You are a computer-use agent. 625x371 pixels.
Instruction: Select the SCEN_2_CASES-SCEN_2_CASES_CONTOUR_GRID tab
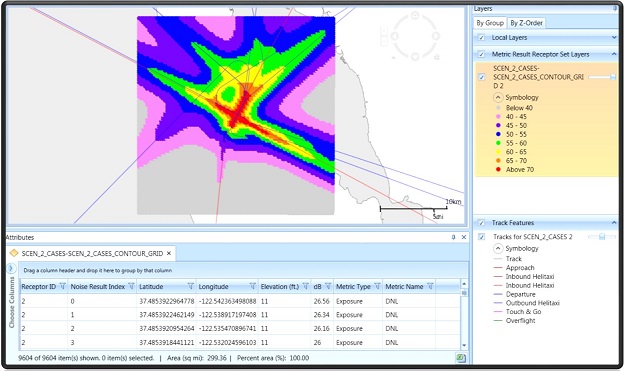92,253
